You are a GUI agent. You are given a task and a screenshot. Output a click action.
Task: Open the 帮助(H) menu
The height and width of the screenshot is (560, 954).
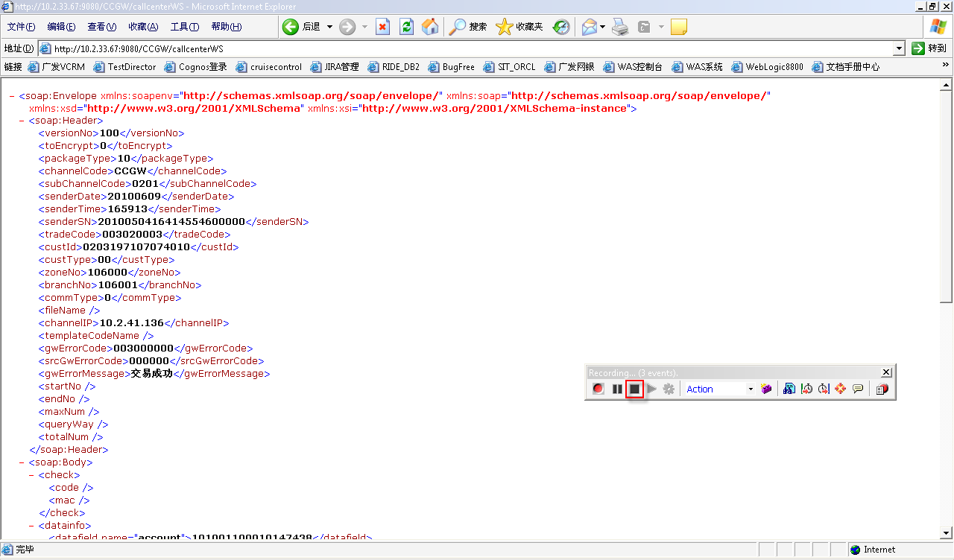click(227, 27)
